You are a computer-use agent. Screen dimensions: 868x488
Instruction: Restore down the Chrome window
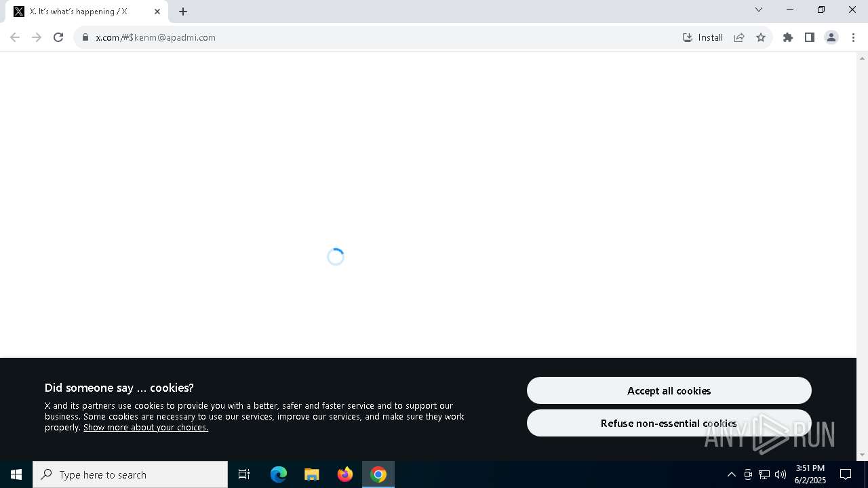(x=821, y=9)
